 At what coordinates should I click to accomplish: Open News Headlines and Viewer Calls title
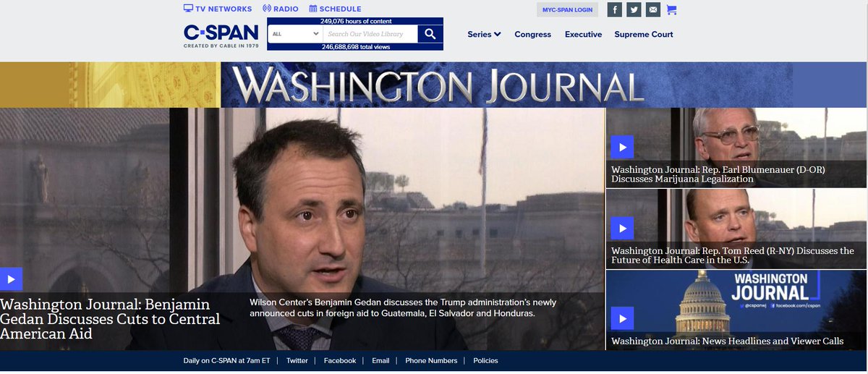727,341
